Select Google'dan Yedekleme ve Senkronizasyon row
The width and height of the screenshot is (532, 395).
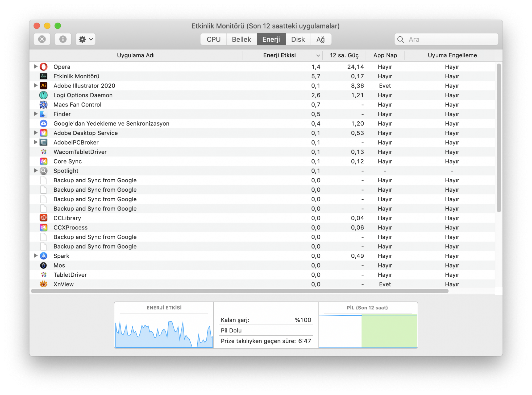coord(262,124)
